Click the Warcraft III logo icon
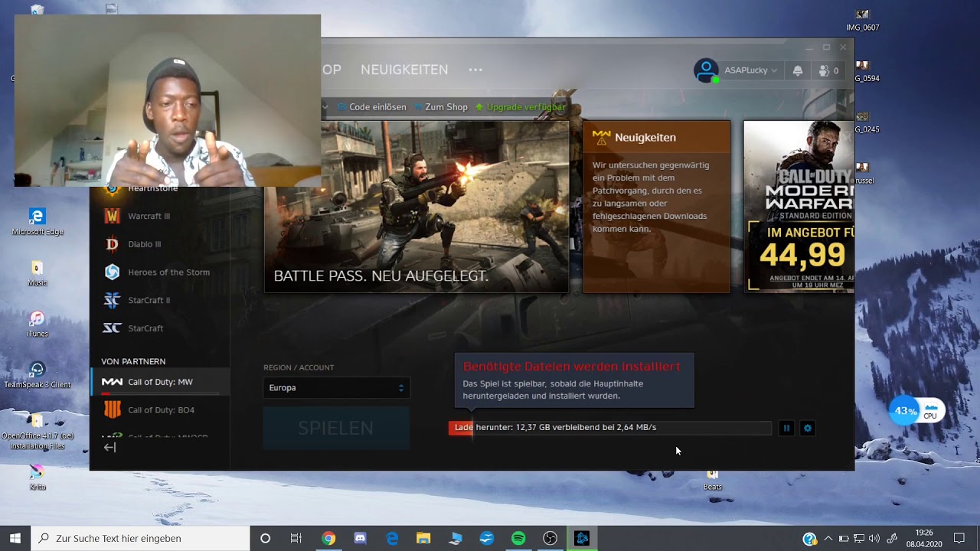Screen dimensions: 980x551 112,216
